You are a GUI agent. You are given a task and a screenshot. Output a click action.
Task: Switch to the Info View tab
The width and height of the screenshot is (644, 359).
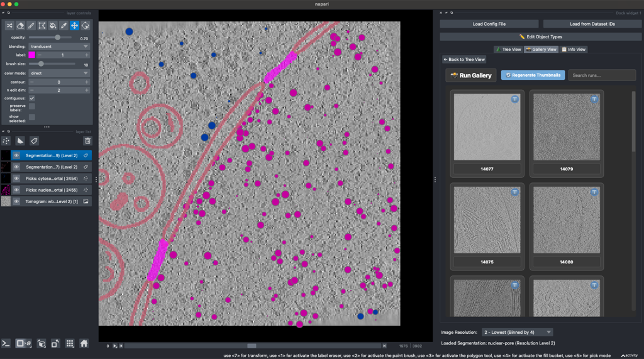574,49
